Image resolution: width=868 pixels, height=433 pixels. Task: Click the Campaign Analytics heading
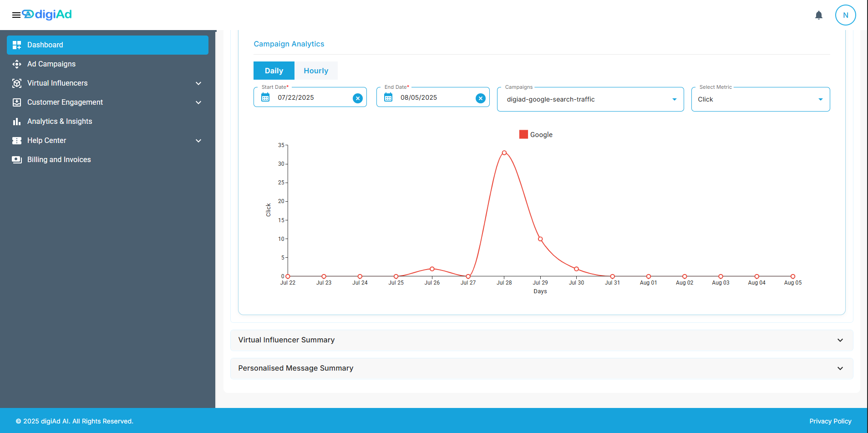pos(289,44)
